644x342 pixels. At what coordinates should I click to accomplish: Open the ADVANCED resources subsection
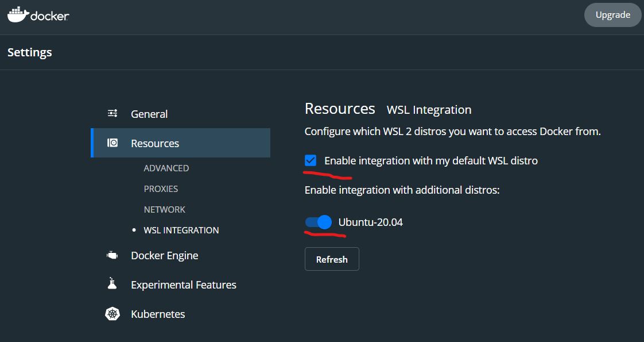click(166, 168)
